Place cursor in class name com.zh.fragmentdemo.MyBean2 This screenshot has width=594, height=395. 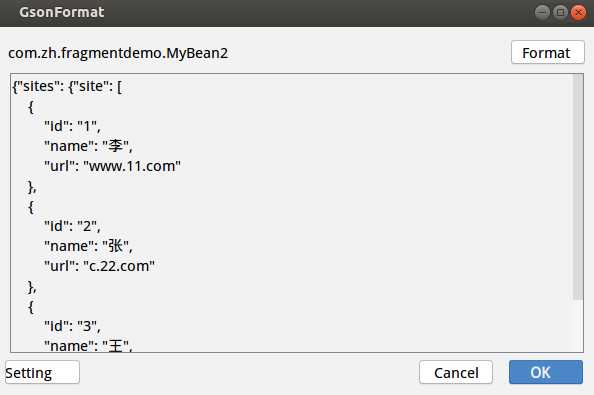pyautogui.click(x=118, y=53)
